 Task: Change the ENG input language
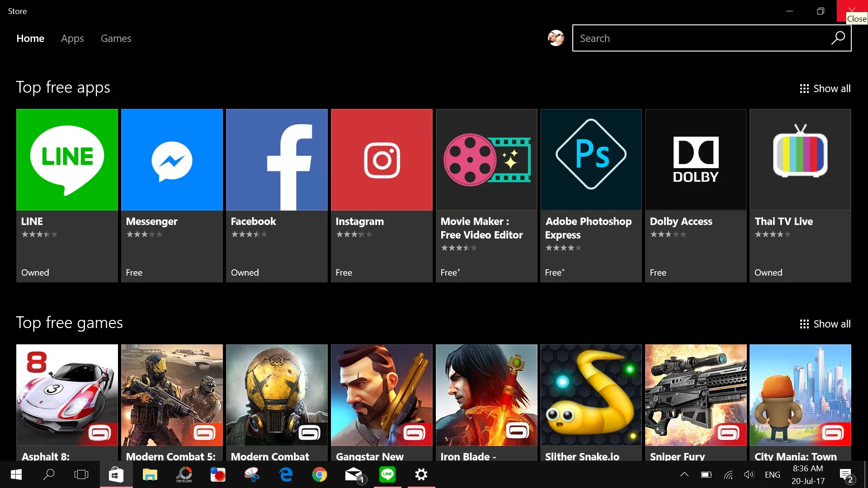pos(773,474)
